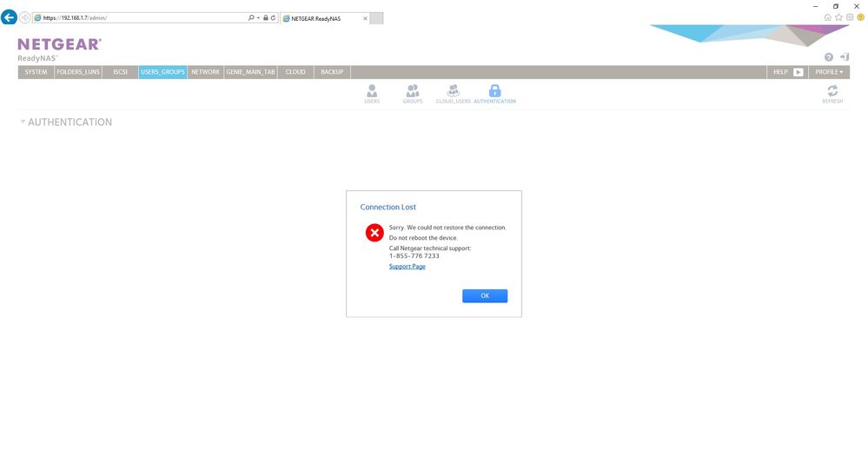Open the Support Page link
868x470 pixels.
[x=407, y=267]
